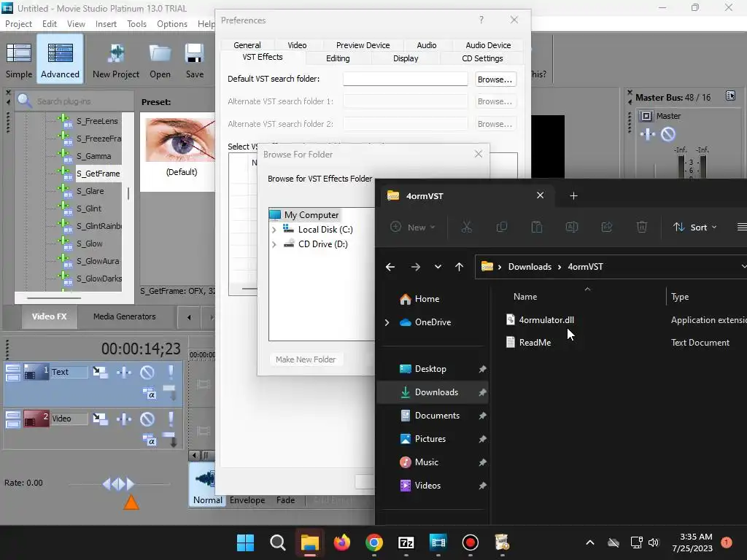Click the Share icon in File Explorer toolbar

pyautogui.click(x=607, y=227)
